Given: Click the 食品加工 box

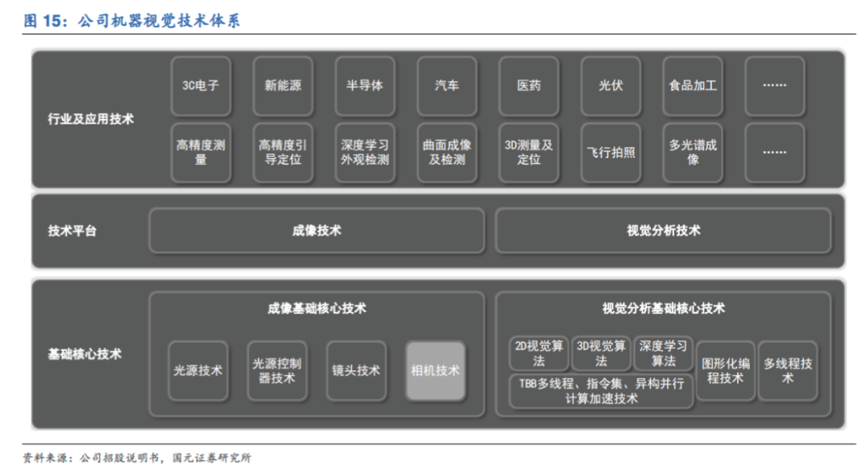Looking at the screenshot, I should pyautogui.click(x=693, y=86).
